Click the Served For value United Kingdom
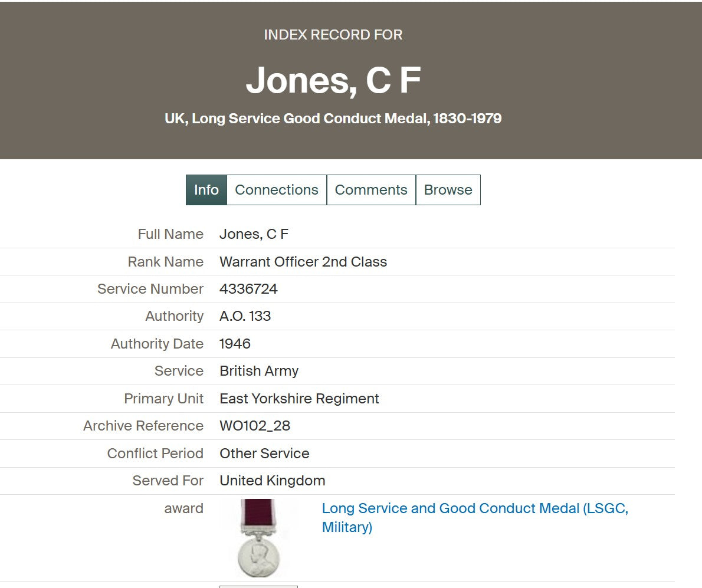The width and height of the screenshot is (702, 588). (272, 481)
